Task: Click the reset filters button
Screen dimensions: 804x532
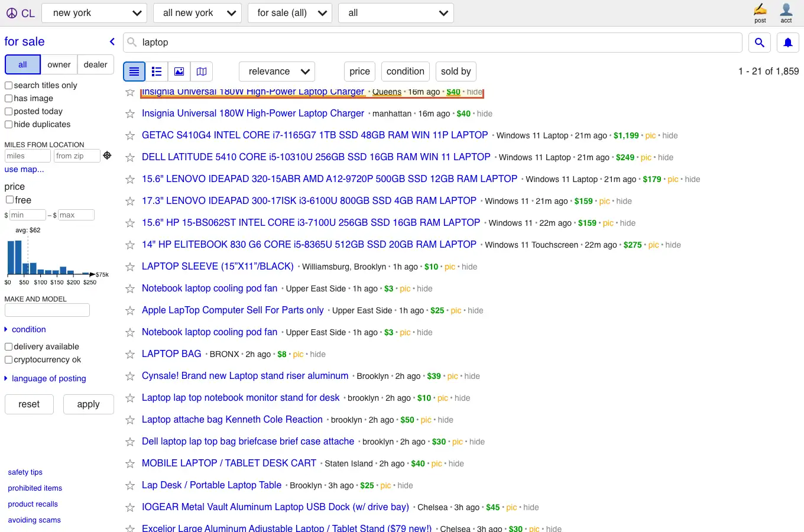Action: [x=29, y=404]
